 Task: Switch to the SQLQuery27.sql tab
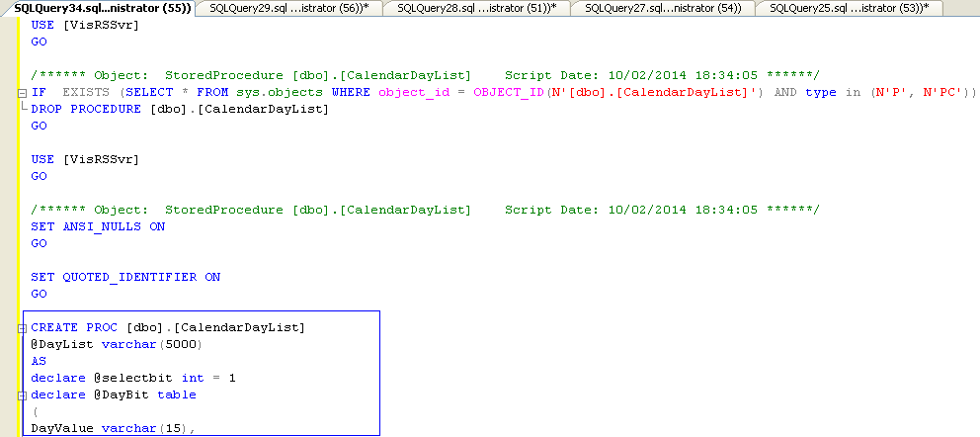point(663,8)
